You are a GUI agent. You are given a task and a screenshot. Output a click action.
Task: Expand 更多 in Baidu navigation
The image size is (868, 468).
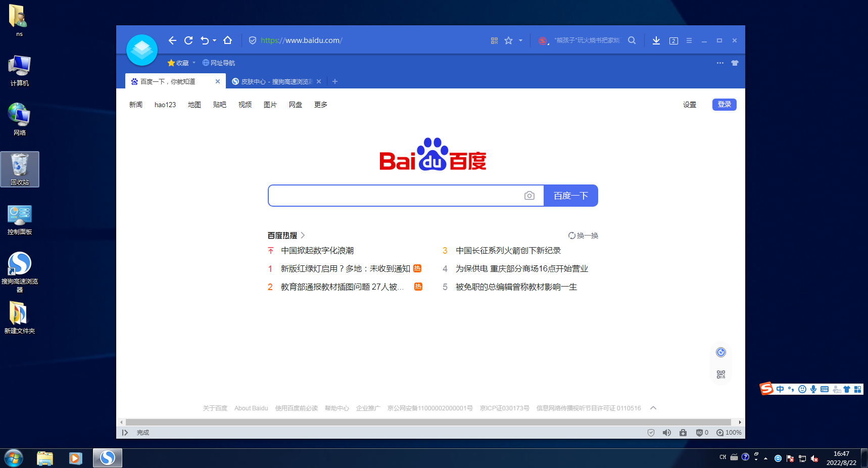tap(321, 105)
